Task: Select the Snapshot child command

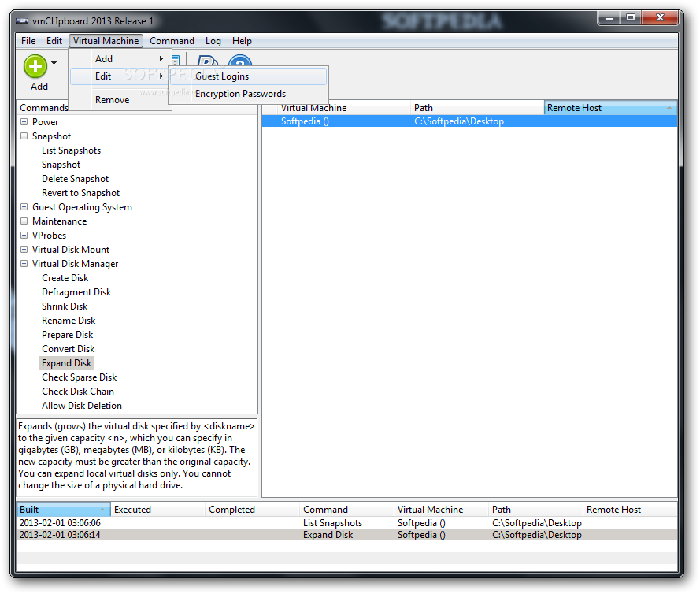Action: click(61, 165)
